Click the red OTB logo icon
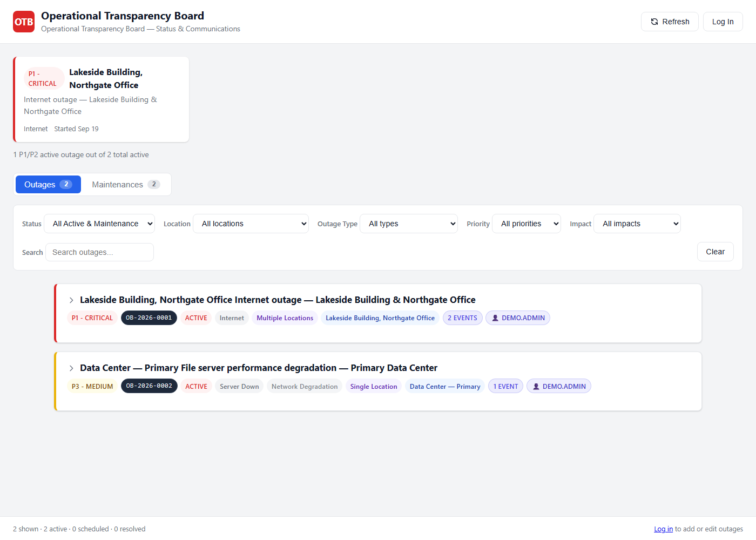Image resolution: width=756 pixels, height=540 pixels. pos(24,22)
